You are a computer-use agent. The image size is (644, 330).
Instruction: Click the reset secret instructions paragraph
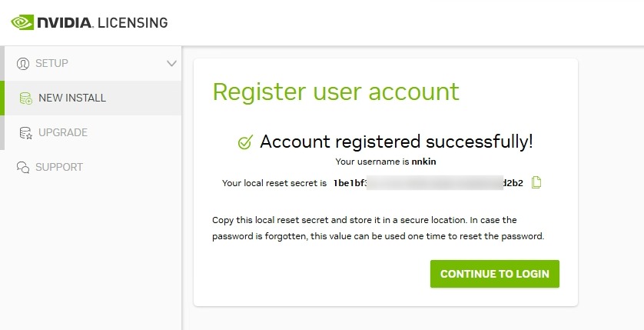click(377, 228)
